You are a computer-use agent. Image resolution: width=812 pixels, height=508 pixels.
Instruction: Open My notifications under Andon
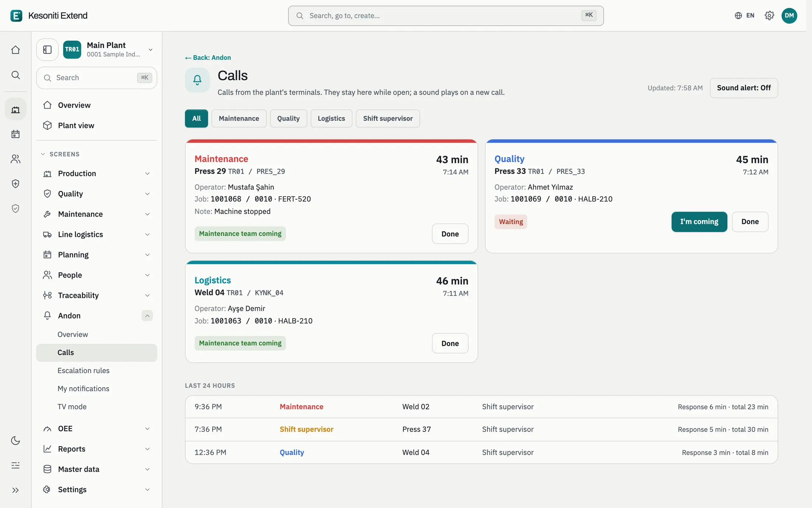(97, 389)
